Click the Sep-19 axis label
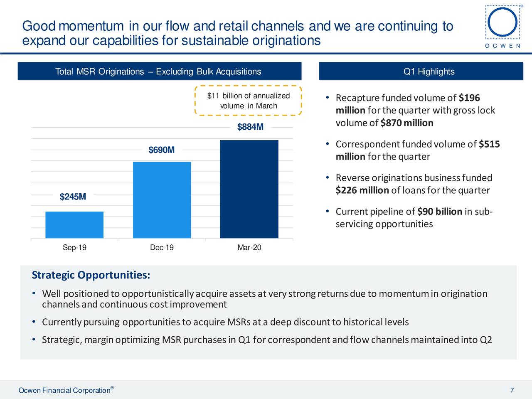This screenshot has width=532, height=399. [74, 248]
